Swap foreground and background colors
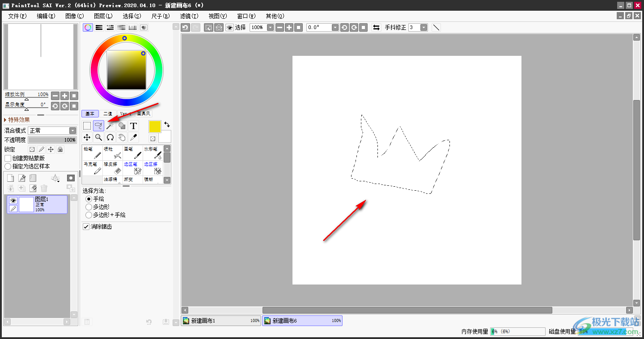 point(167,124)
